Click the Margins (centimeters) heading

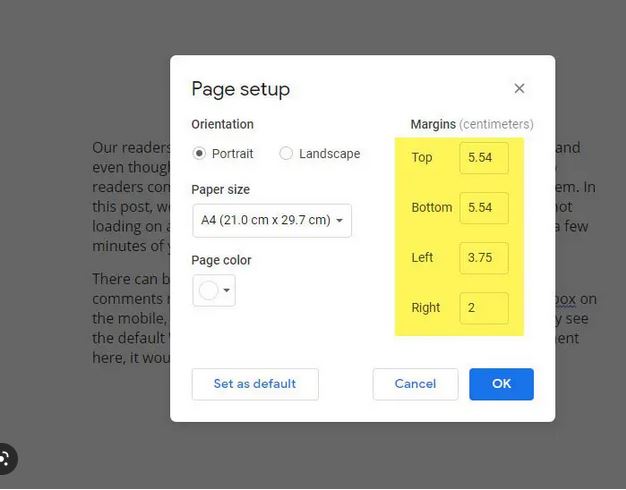pyautogui.click(x=471, y=125)
